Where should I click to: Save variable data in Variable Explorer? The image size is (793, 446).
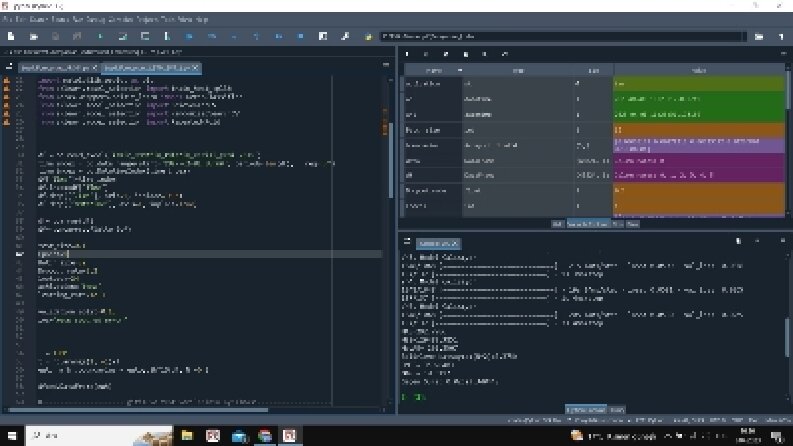(426, 54)
